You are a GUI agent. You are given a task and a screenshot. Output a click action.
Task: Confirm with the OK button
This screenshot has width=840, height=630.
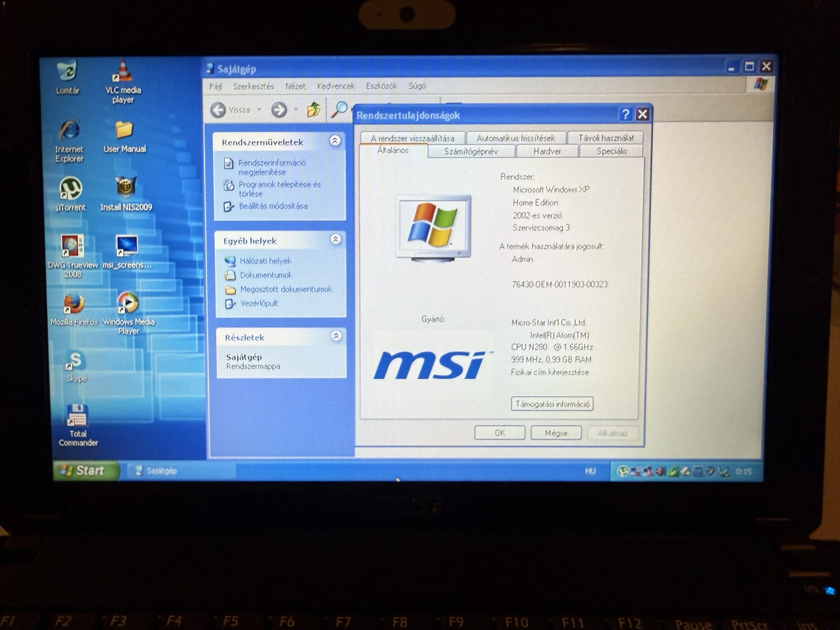coord(500,433)
